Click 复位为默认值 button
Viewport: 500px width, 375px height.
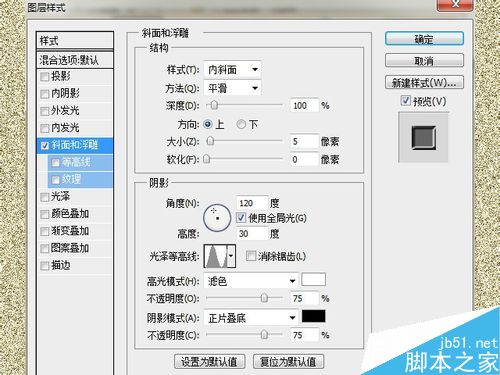click(x=288, y=361)
